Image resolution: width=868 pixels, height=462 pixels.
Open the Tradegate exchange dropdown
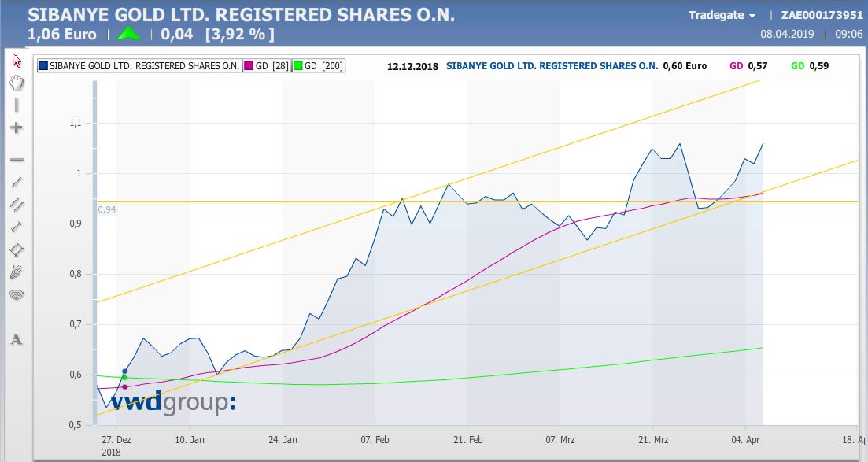(722, 16)
